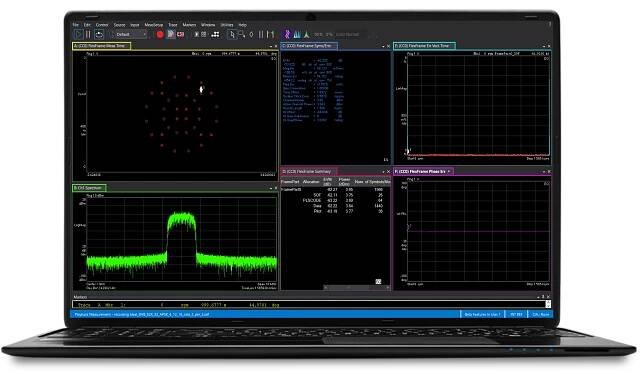Click the recording file icon next to the record button
Viewport: 642px width, 374px height.
[x=171, y=34]
